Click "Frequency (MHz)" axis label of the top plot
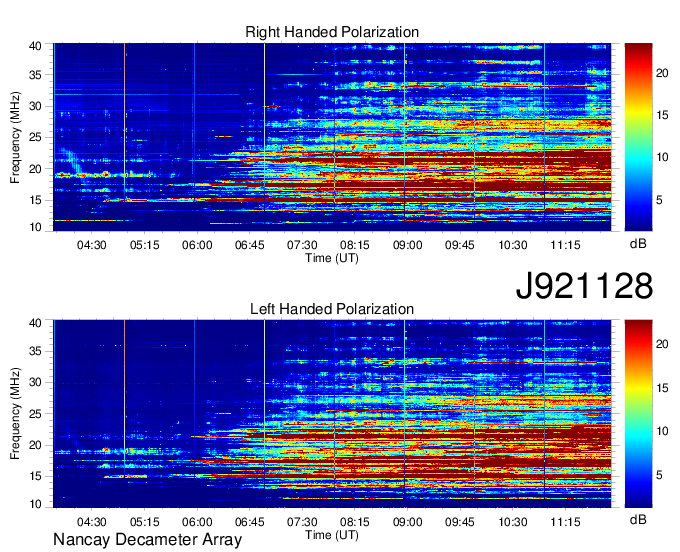Image resolution: width=680 pixels, height=552 pixels. (x=15, y=137)
